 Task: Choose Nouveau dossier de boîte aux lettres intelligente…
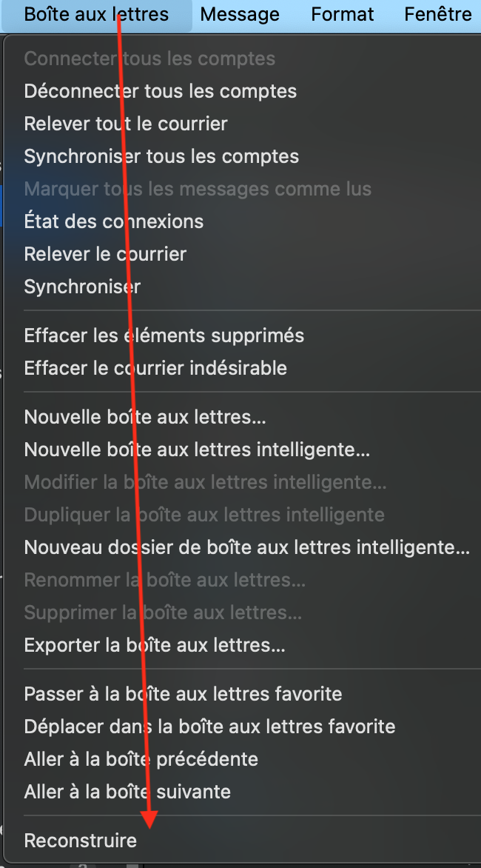[x=247, y=547]
